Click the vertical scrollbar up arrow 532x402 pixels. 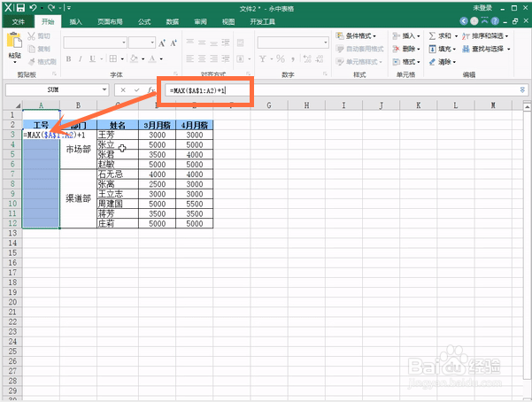(x=527, y=107)
